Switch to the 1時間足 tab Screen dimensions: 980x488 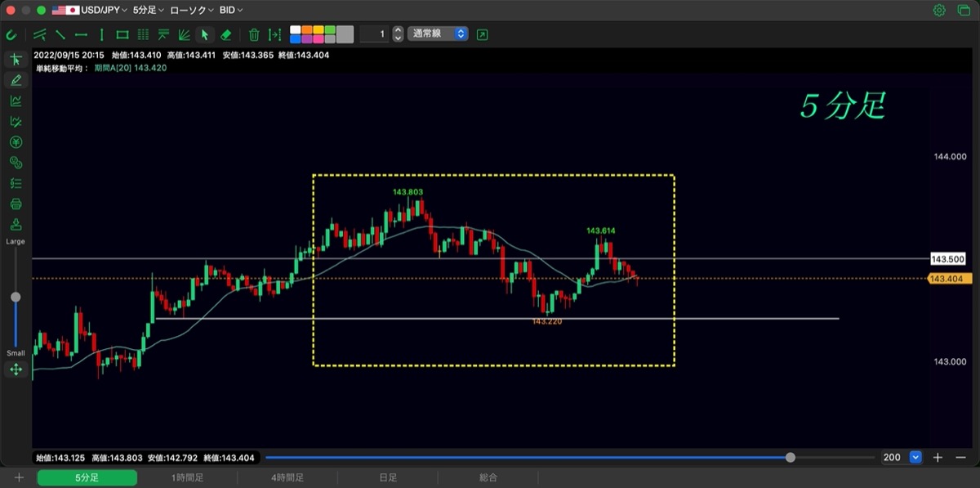[187, 477]
